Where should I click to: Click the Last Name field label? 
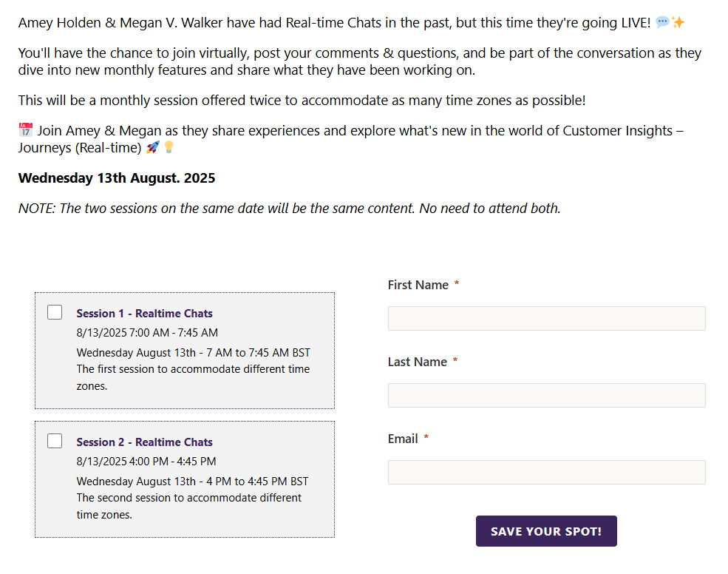point(418,362)
